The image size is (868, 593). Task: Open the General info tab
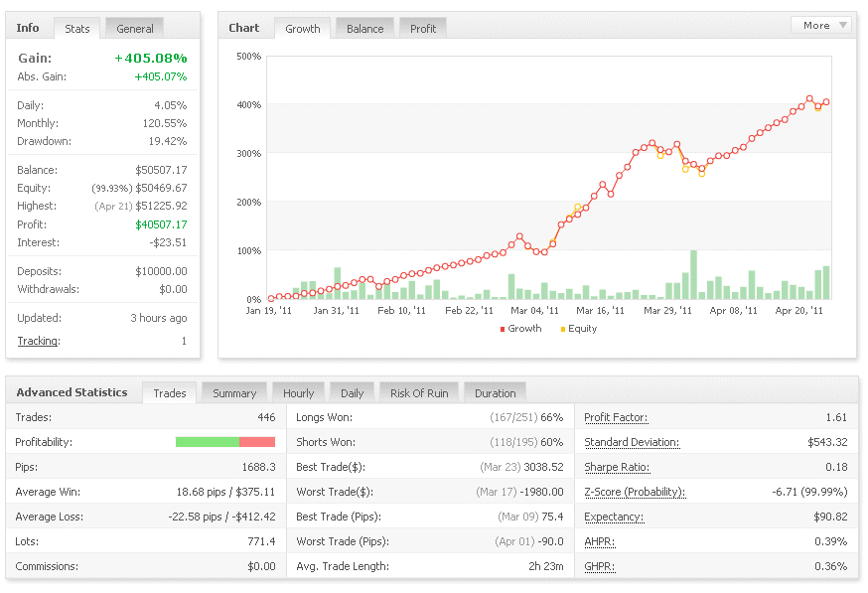pyautogui.click(x=134, y=29)
